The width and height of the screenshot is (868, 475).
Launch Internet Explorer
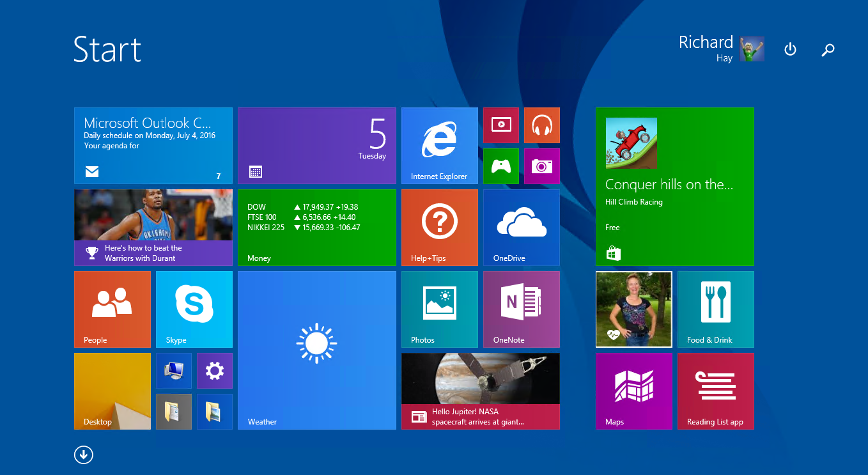coord(439,145)
